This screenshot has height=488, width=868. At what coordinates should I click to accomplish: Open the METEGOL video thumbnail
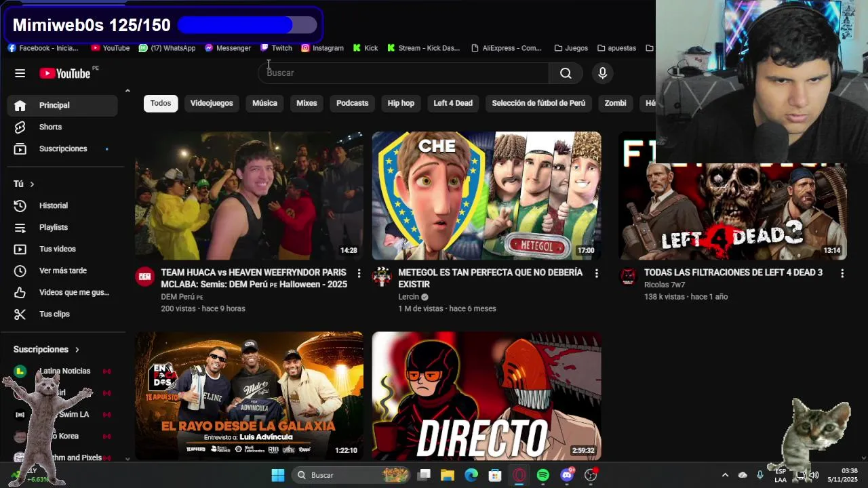(x=486, y=196)
